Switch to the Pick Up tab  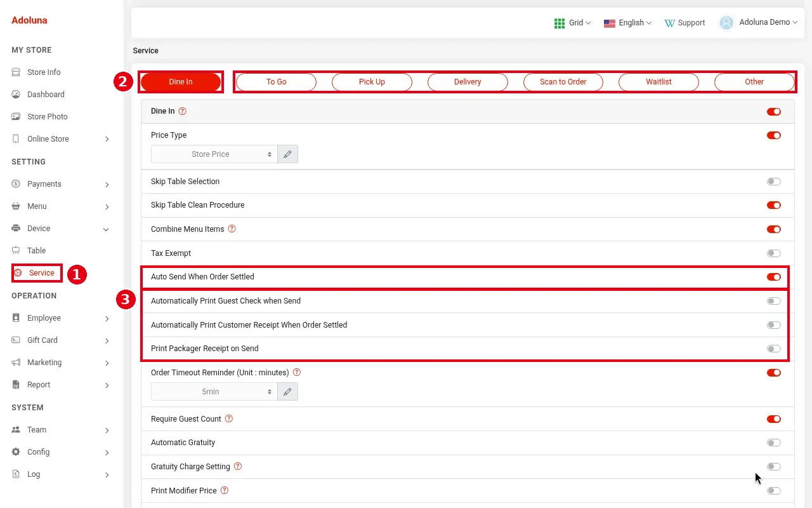[x=372, y=82]
